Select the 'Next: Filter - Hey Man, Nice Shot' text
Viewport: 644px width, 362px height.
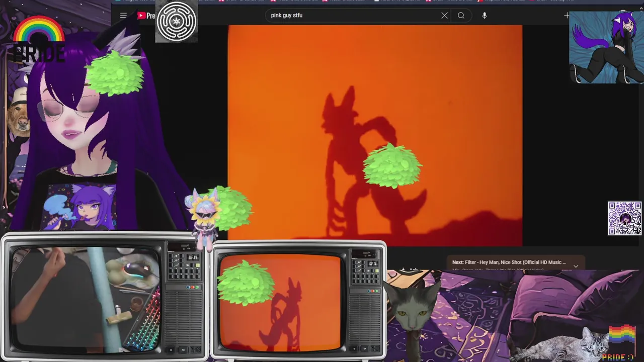509,262
